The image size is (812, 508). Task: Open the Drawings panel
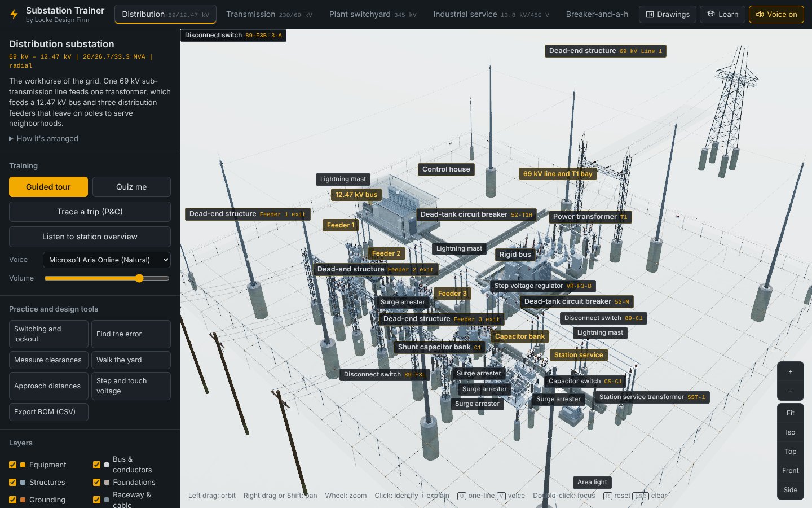click(x=668, y=15)
